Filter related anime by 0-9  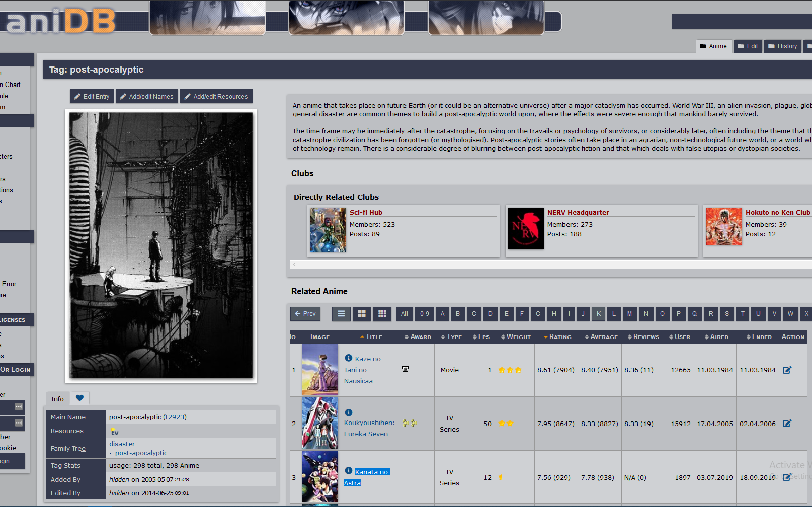(x=425, y=314)
